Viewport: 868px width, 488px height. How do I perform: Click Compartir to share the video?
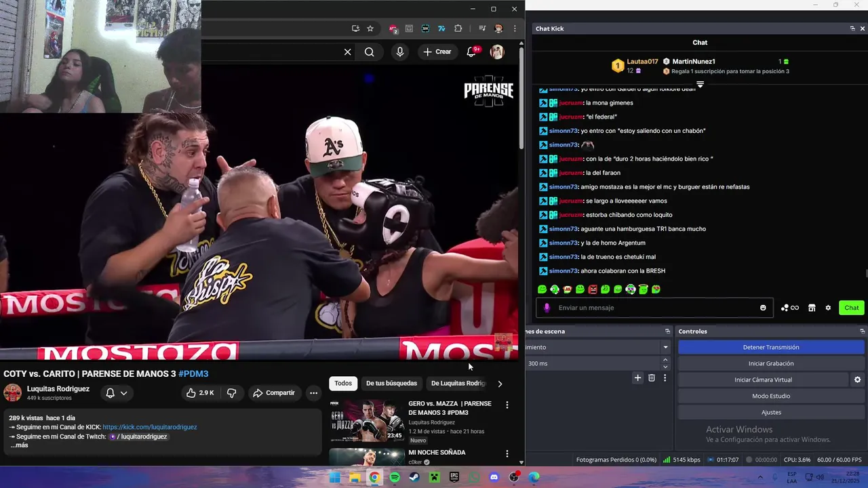(274, 393)
